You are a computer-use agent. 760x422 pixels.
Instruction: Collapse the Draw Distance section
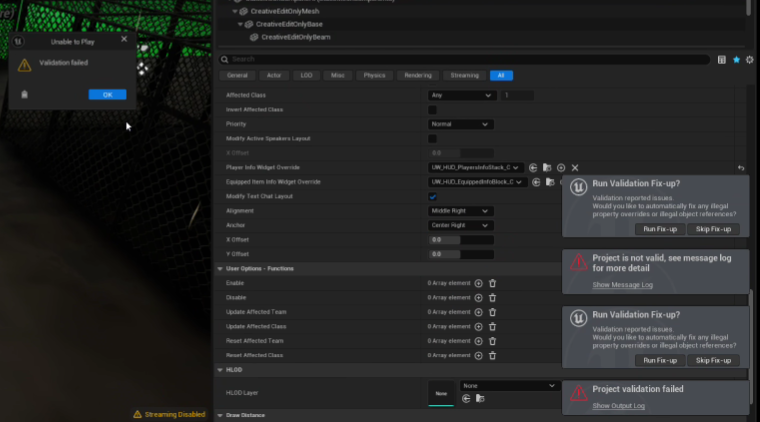[x=220, y=416]
